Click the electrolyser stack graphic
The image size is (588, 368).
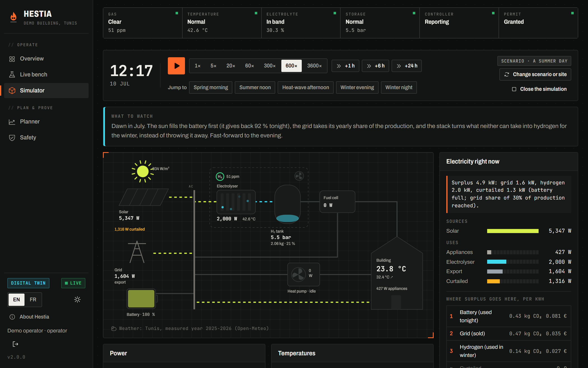click(x=236, y=202)
